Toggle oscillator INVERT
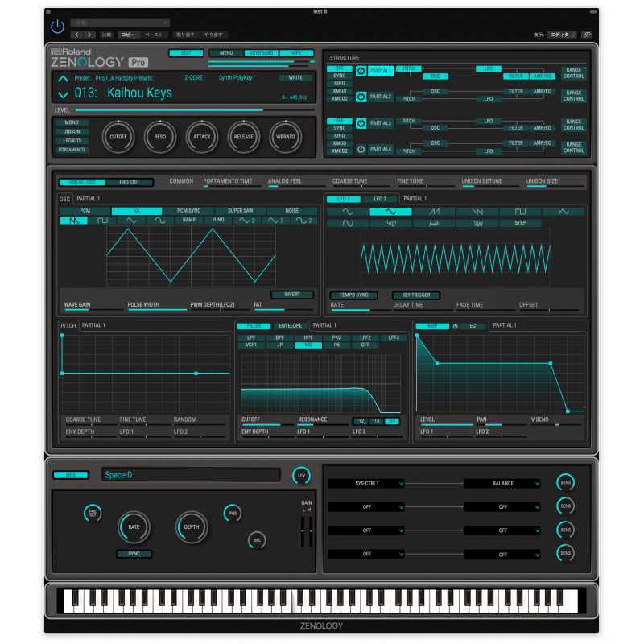Image resolution: width=644 pixels, height=644 pixels. click(x=292, y=295)
